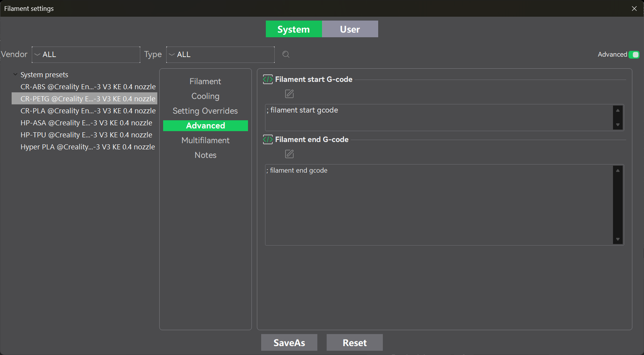Click the code icon beside Filament end G-code
The width and height of the screenshot is (644, 355).
tap(268, 139)
